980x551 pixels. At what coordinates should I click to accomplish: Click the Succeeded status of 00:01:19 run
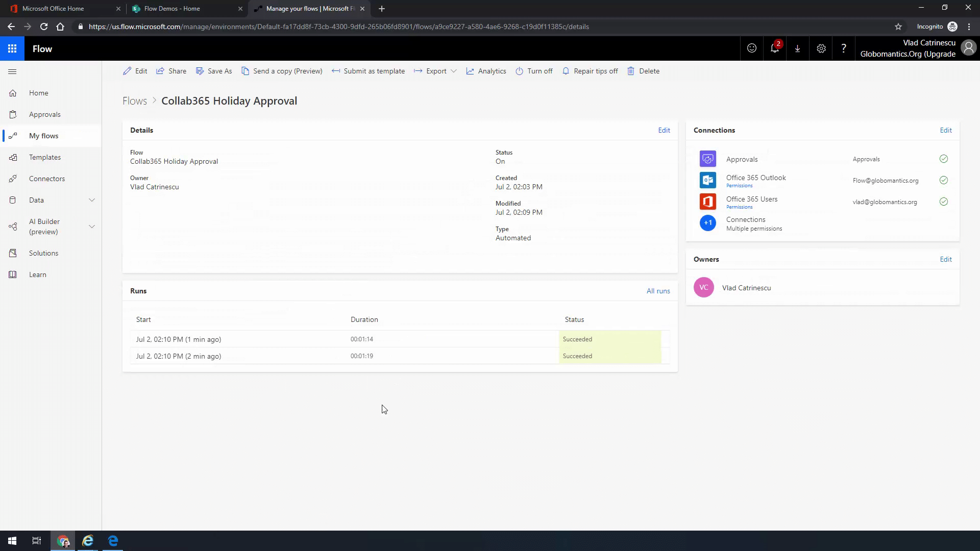(x=577, y=356)
